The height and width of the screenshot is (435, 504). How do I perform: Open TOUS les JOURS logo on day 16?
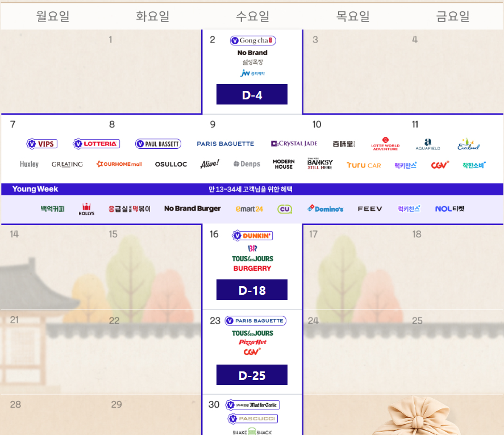pos(253,258)
